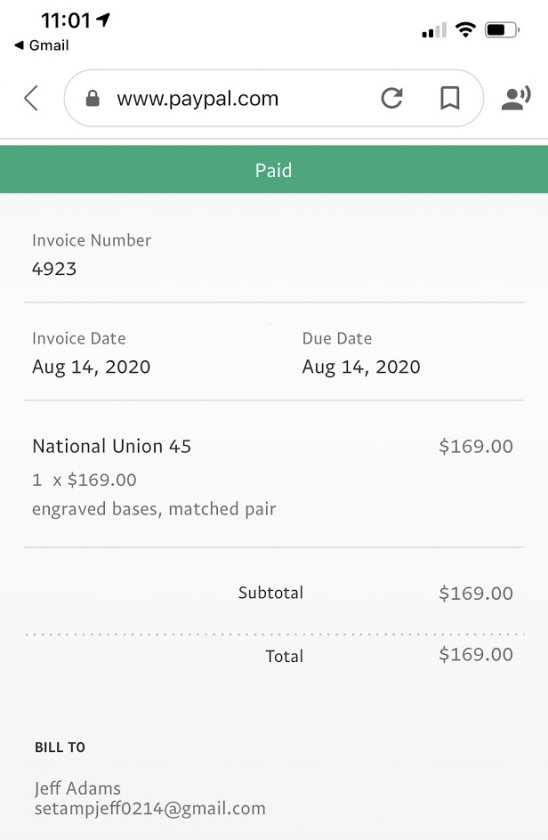
Task: Tap the Wi-Fi status icon
Action: [x=466, y=29]
